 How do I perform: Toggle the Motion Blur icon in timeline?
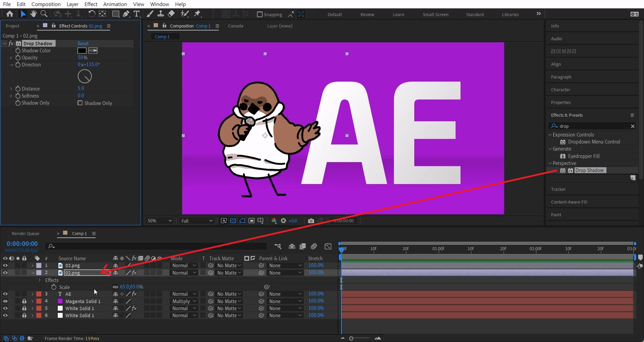pos(314,246)
